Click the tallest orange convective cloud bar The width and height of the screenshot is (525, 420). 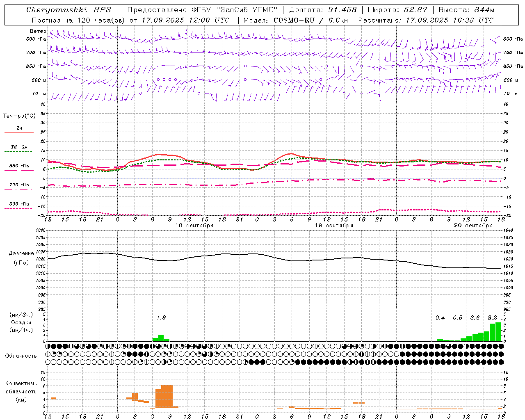tap(167, 396)
